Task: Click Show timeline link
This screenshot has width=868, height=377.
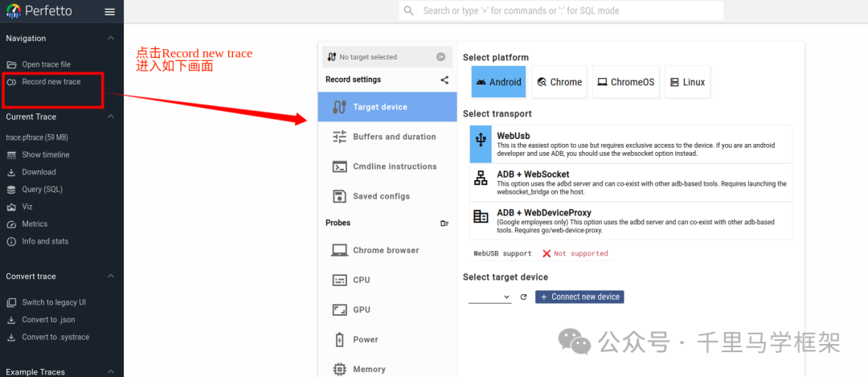Action: (45, 155)
